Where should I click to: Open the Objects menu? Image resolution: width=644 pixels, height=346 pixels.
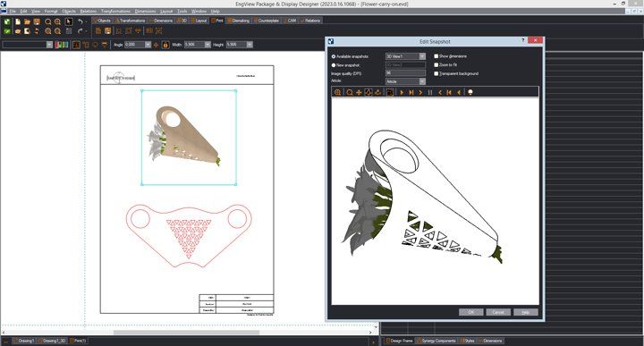coord(69,11)
